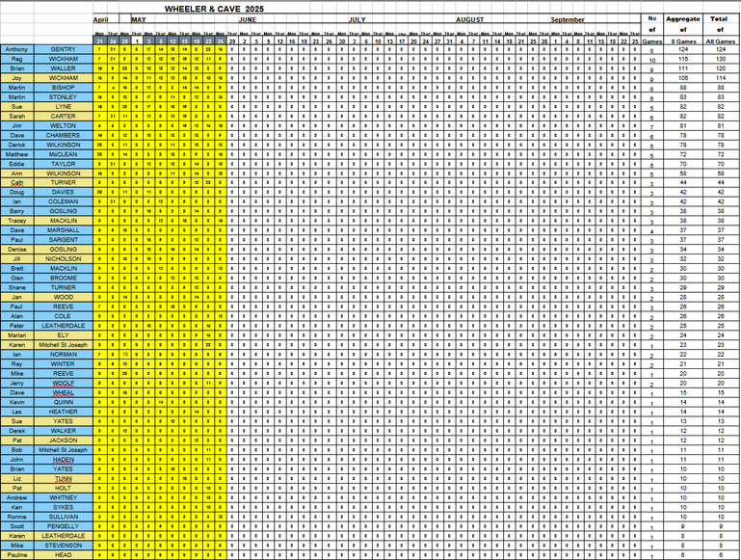Click Cath's first name cell
Image resolution: width=741 pixels, height=560 pixels.
pos(17,182)
